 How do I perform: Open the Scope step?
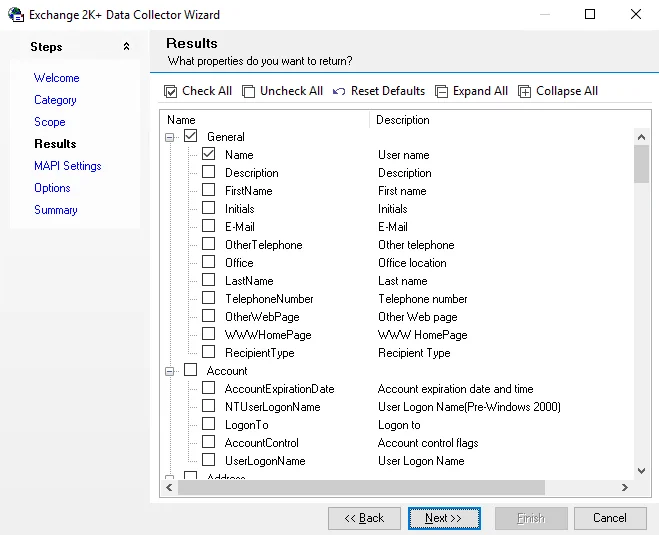pyautogui.click(x=50, y=122)
